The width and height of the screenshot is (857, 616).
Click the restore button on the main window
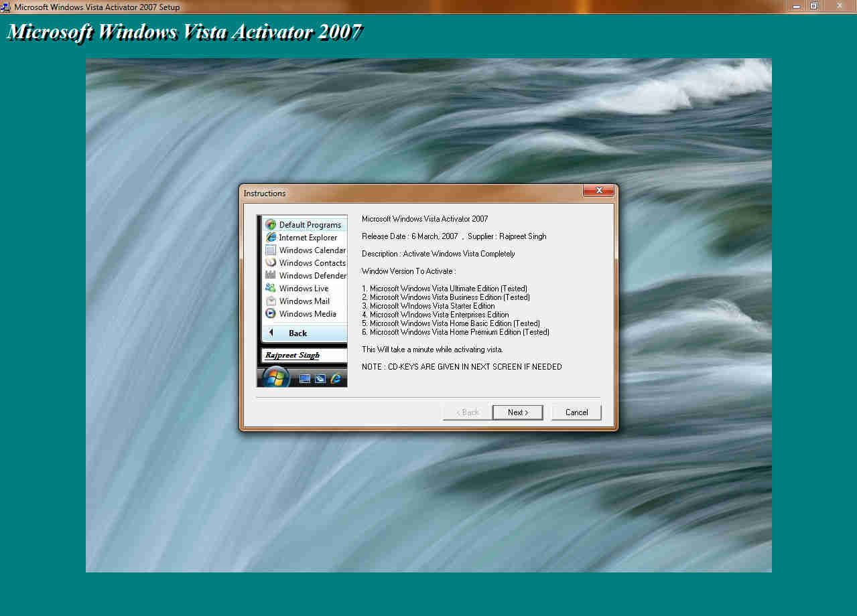(813, 7)
